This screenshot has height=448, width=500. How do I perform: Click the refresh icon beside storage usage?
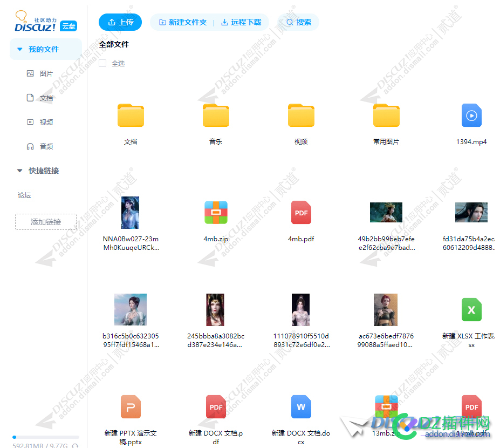[x=75, y=446]
